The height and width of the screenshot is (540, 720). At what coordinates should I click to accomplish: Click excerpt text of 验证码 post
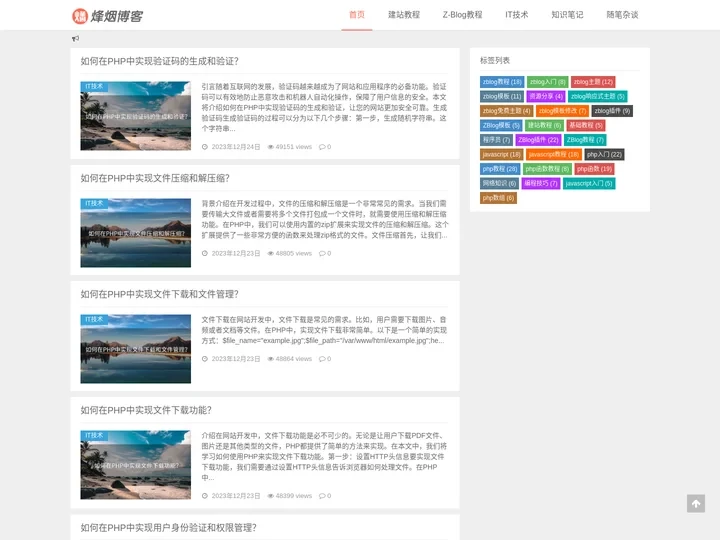pos(324,107)
